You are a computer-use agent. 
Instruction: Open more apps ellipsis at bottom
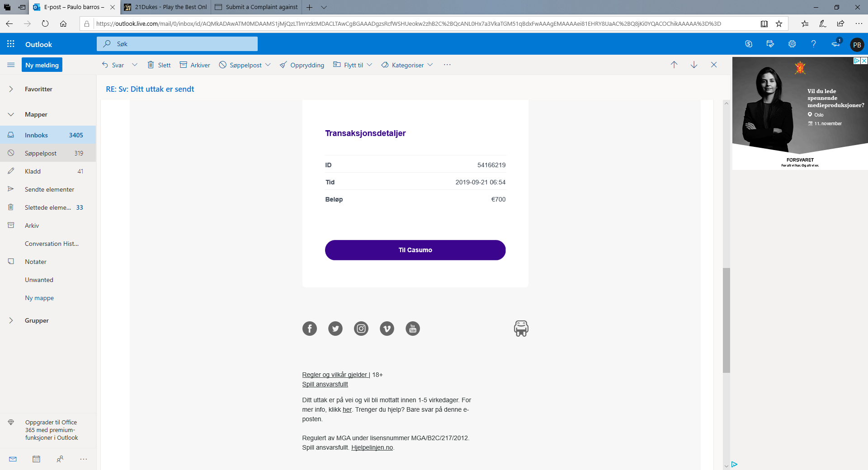pyautogui.click(x=84, y=459)
